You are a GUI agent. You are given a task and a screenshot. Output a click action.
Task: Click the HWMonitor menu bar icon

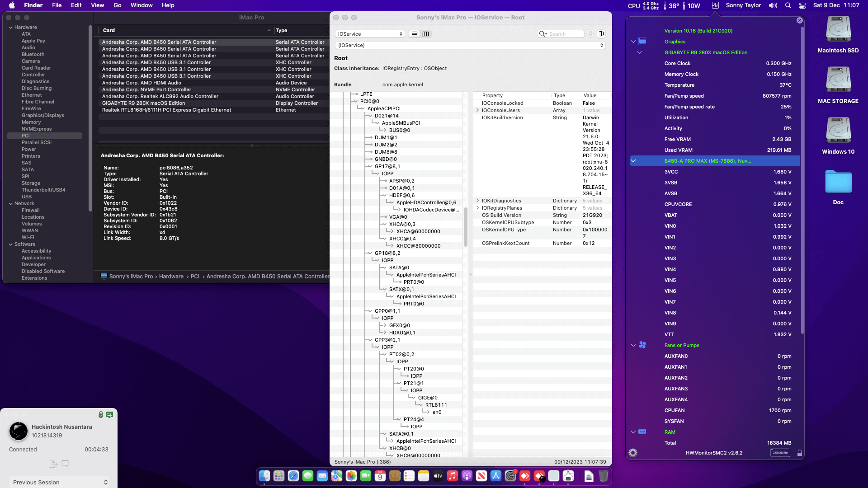(715, 5)
